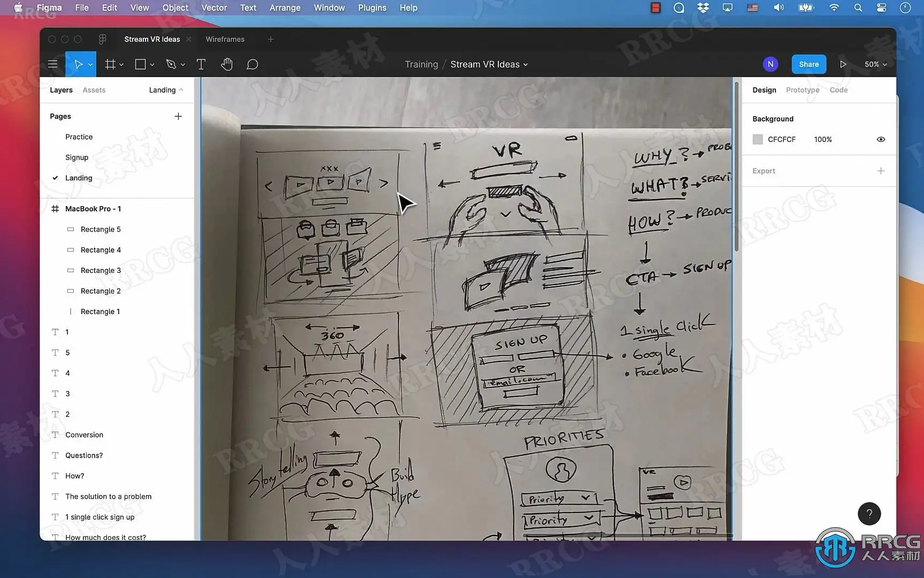924x578 pixels.
Task: Toggle background color visibility eye
Action: (881, 139)
